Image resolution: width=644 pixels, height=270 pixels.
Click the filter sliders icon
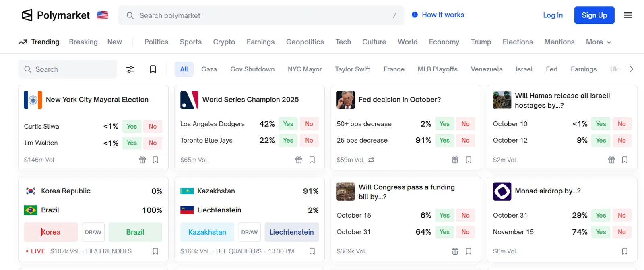coord(130,69)
